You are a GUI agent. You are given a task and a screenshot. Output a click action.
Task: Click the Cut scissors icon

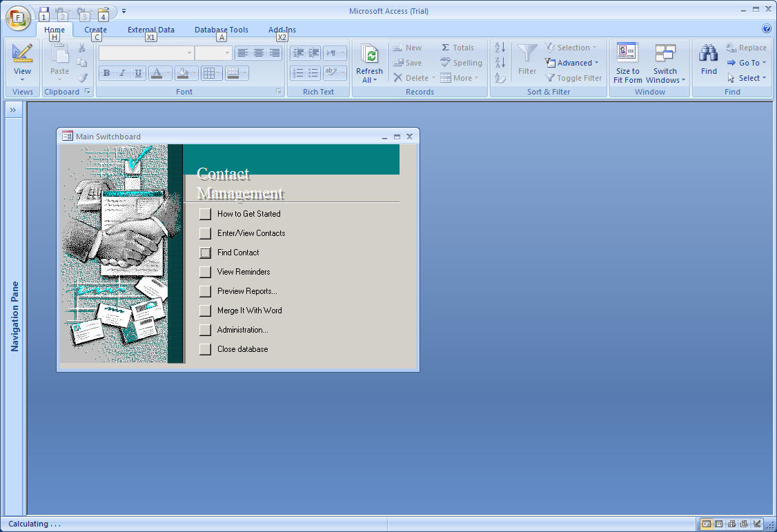pos(82,48)
